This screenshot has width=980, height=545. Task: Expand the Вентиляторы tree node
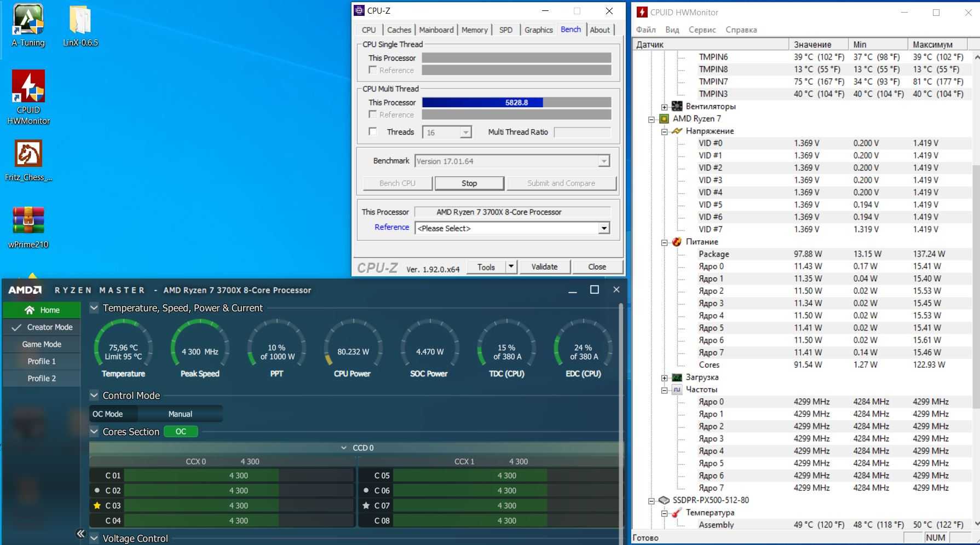(x=664, y=107)
